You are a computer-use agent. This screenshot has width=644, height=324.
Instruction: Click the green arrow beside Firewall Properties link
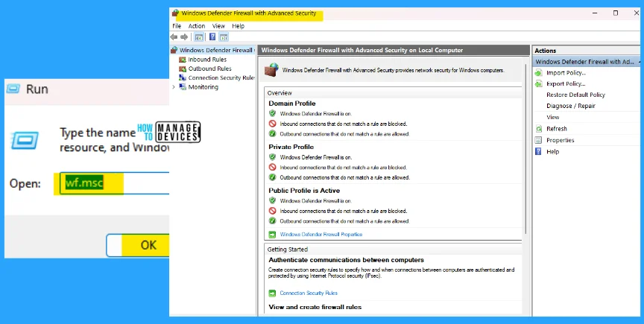pos(272,235)
